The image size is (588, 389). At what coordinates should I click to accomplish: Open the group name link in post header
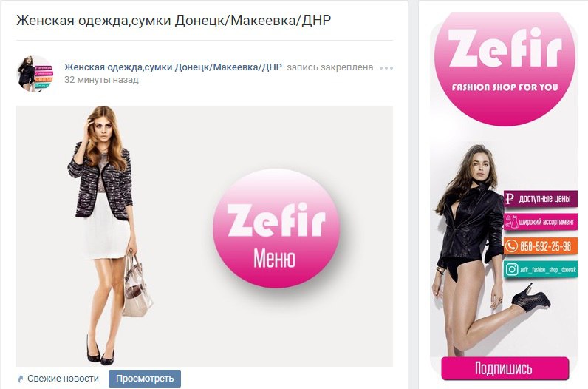coord(173,67)
